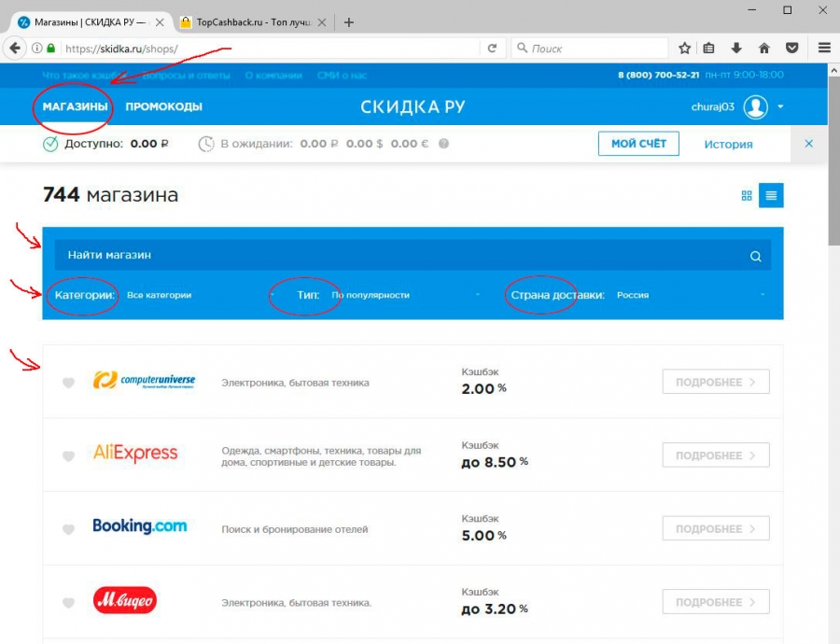Viewport: 840px width, 644px height.
Task: Click the М.Видео logo
Action: tap(125, 600)
